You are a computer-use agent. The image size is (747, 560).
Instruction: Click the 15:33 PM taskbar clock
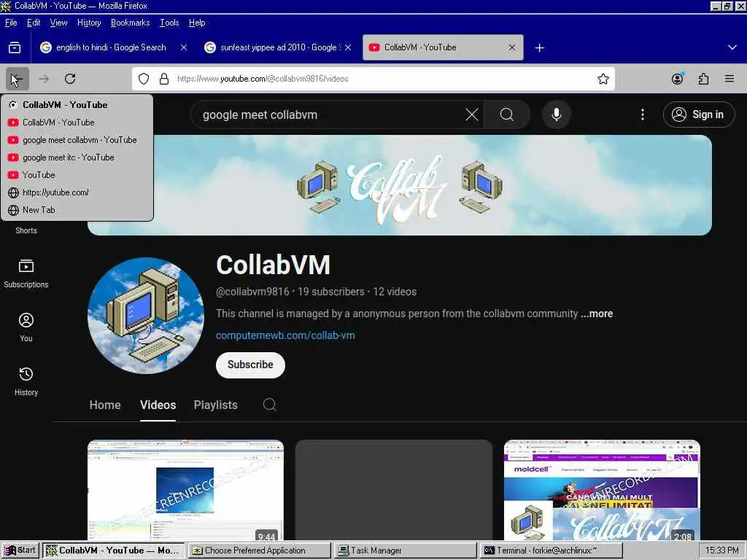pyautogui.click(x=721, y=551)
